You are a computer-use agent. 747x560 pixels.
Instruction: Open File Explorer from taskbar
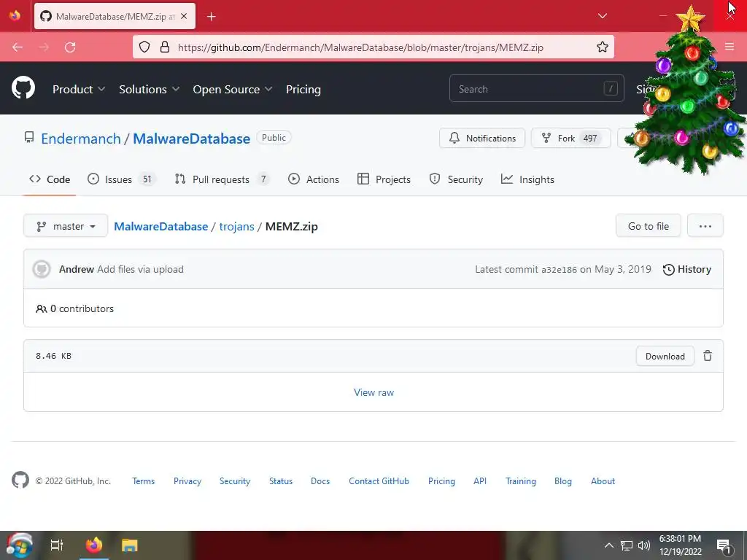(x=129, y=545)
